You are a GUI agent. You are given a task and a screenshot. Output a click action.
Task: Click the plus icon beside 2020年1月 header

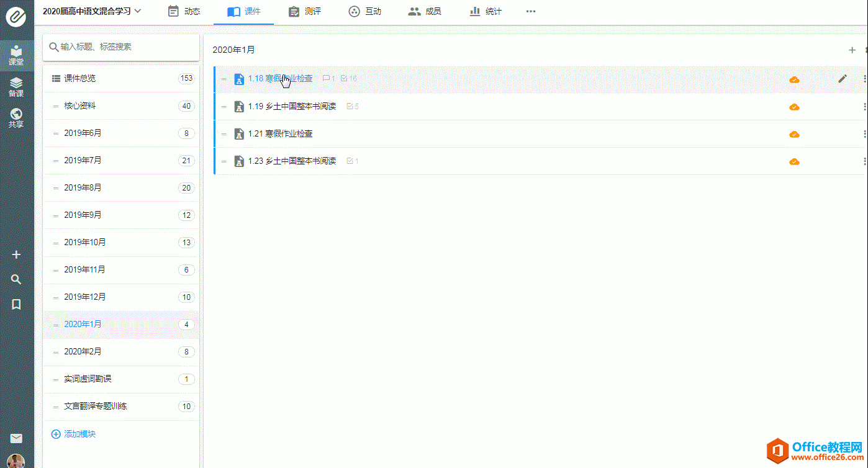(x=852, y=50)
